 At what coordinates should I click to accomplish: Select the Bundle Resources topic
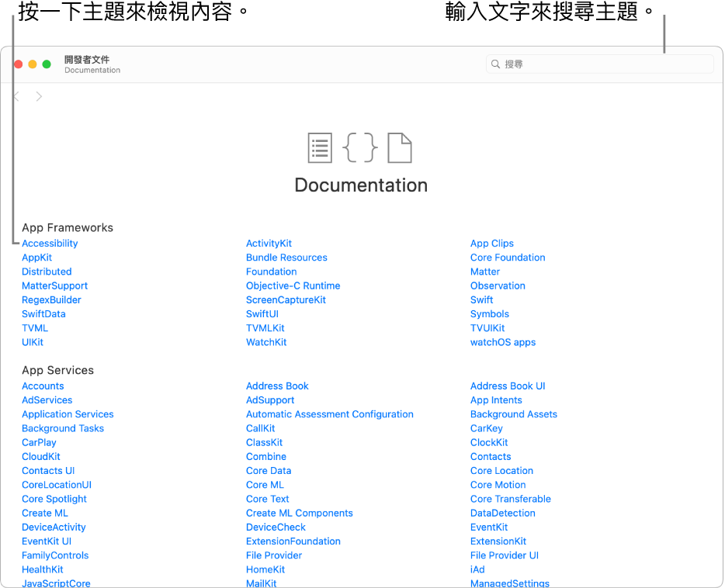pyautogui.click(x=286, y=258)
